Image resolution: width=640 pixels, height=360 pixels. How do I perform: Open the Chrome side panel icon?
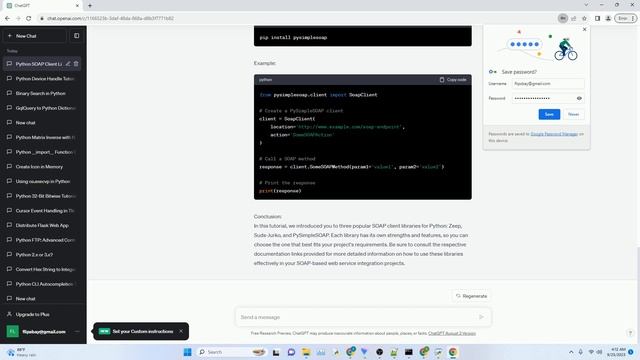pos(597,18)
